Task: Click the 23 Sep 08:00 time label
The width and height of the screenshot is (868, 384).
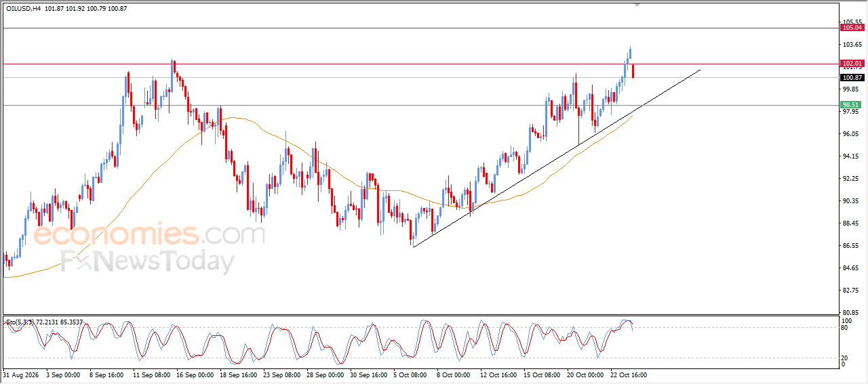Action: tap(281, 375)
